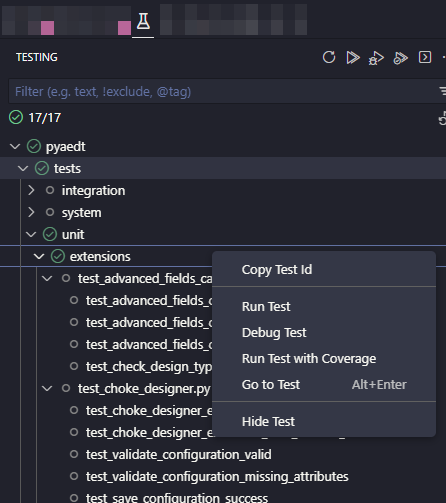Select Run Test in context menu
The height and width of the screenshot is (503, 446).
click(x=324, y=306)
